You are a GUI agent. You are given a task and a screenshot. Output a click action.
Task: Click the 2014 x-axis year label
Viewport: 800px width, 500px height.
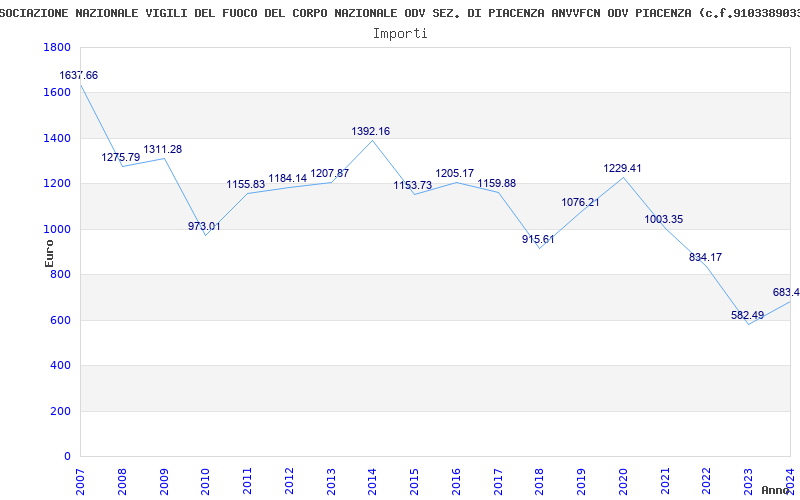pos(372,482)
